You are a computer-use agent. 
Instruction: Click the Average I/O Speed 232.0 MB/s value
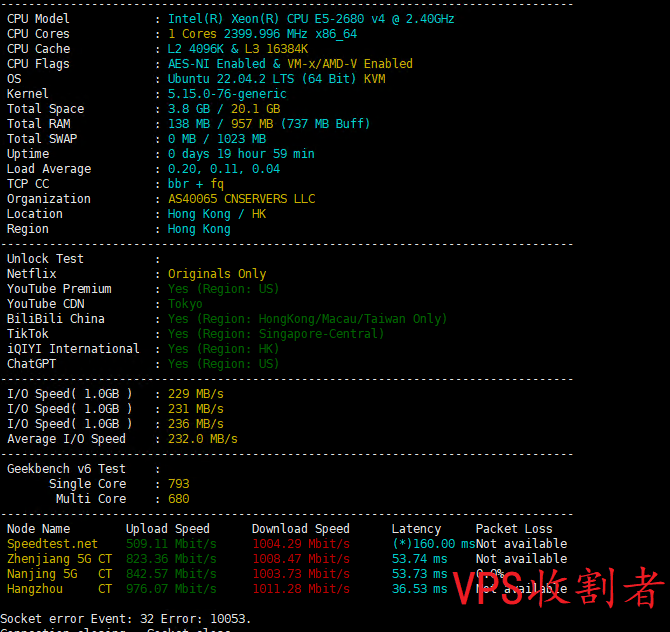tap(203, 439)
